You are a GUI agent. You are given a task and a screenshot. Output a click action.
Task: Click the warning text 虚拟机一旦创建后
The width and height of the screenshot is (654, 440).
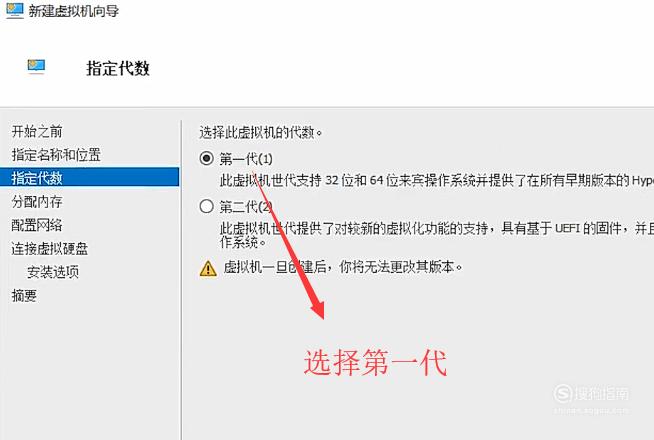pyautogui.click(x=343, y=267)
